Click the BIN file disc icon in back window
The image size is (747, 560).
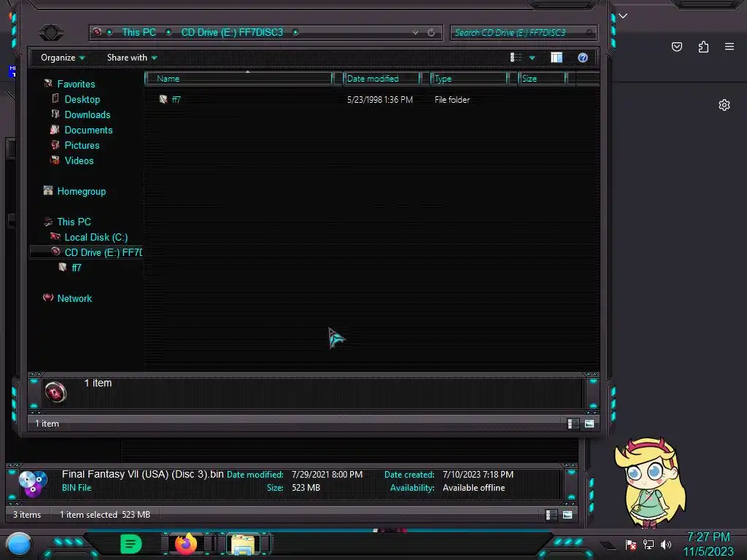33,483
